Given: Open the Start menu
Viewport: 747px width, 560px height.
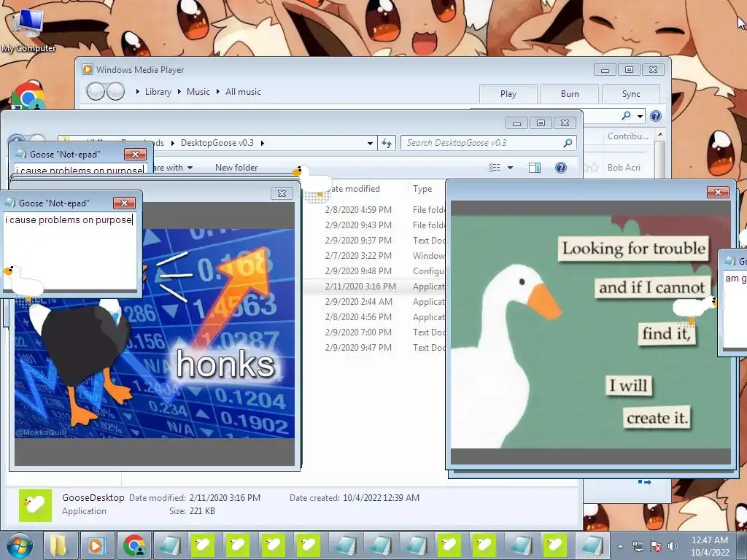Looking at the screenshot, I should [19, 545].
